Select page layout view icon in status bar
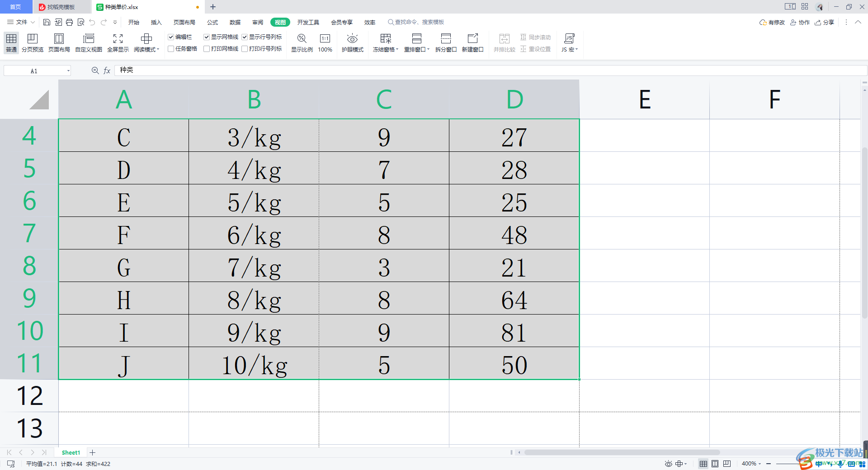 point(715,464)
